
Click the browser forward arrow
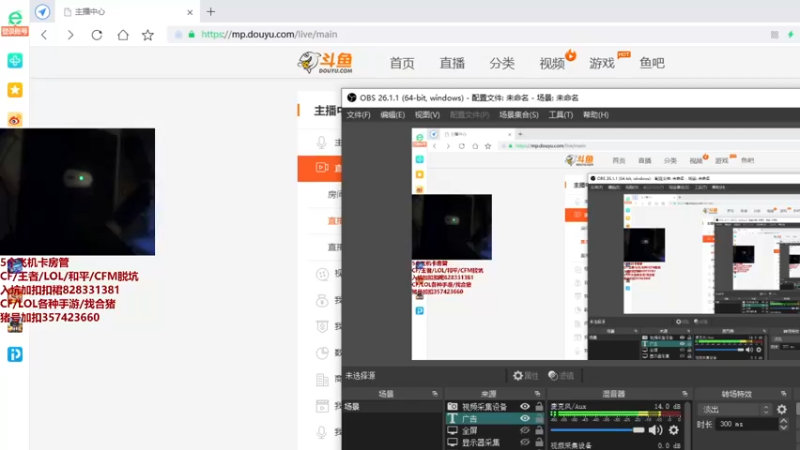(70, 35)
